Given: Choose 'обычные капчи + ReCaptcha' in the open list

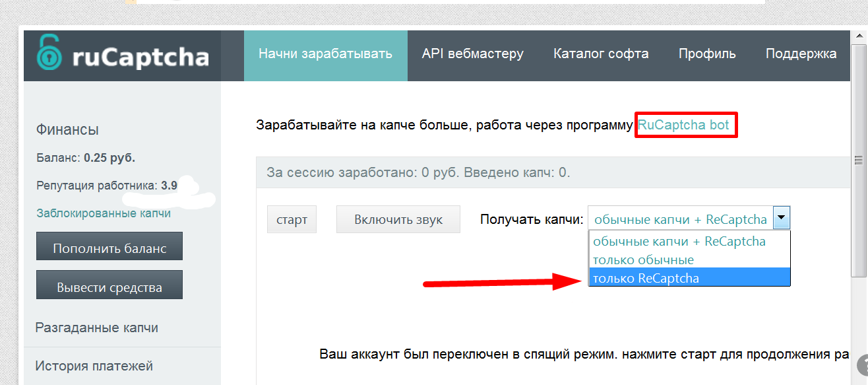Looking at the screenshot, I should [x=689, y=241].
